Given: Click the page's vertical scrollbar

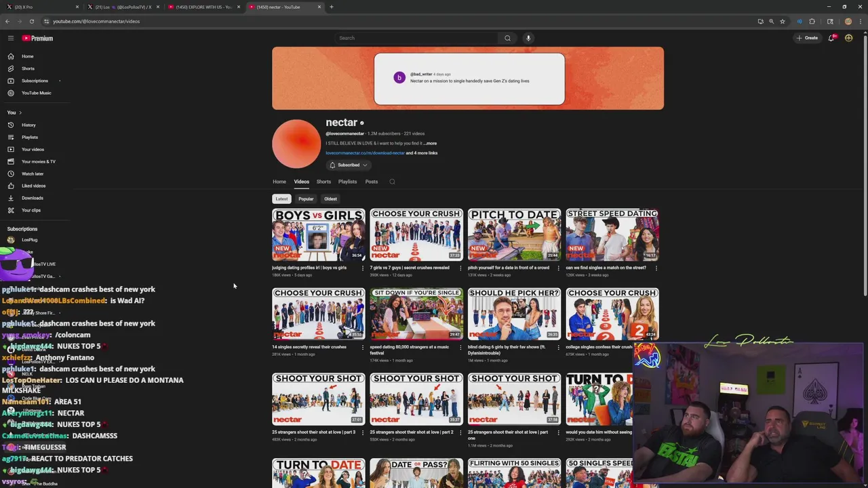Looking at the screenshot, I should [x=865, y=166].
